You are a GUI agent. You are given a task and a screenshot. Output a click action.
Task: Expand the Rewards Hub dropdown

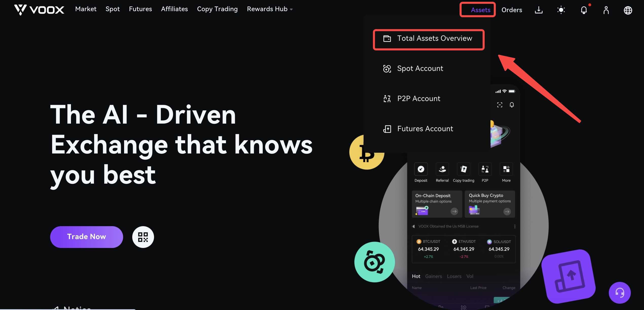[x=270, y=9]
